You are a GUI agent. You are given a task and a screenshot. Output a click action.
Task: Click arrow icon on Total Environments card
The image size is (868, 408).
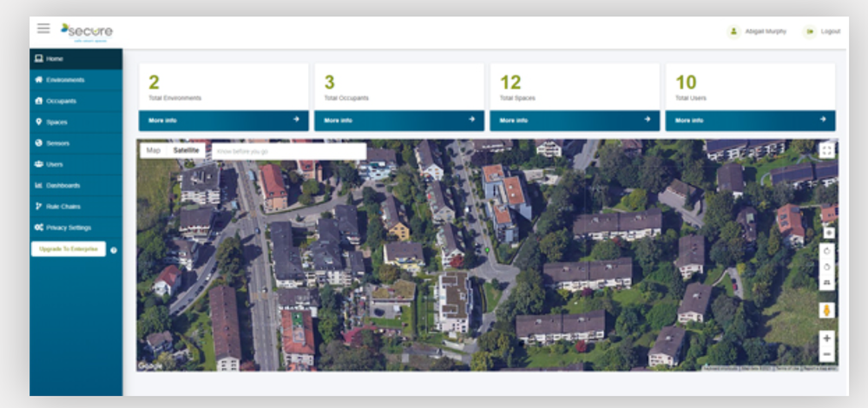(296, 119)
